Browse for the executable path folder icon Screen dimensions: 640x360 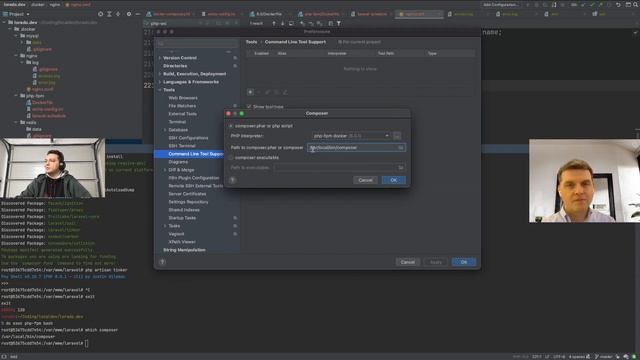pos(401,167)
